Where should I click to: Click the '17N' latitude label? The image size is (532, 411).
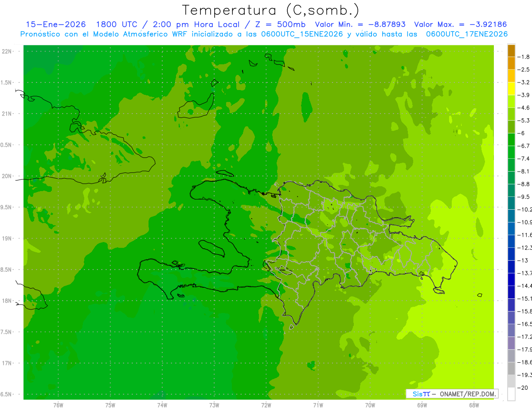[x=7, y=363]
